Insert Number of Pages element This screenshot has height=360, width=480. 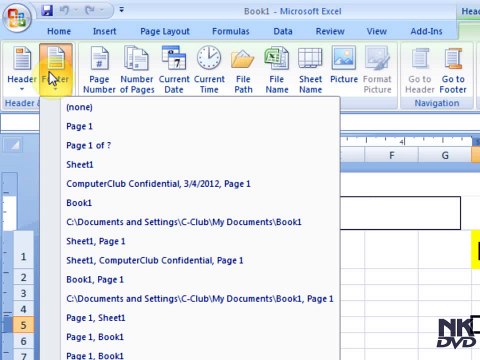[x=137, y=70]
